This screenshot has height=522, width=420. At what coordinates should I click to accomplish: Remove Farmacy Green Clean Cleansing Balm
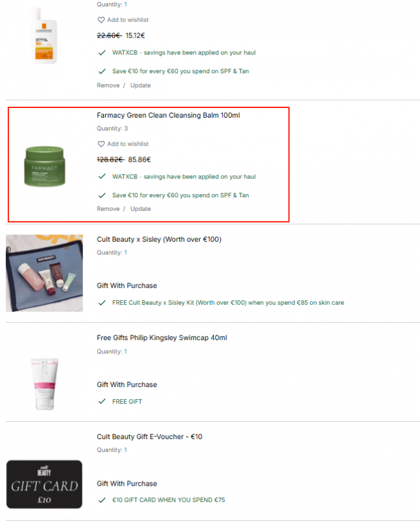coord(108,209)
